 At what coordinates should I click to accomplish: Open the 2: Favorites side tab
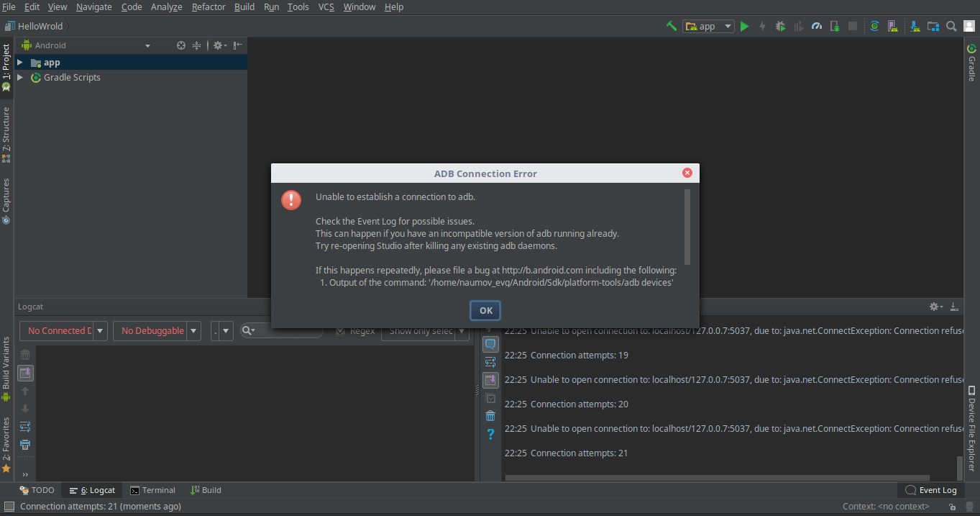tap(6, 444)
